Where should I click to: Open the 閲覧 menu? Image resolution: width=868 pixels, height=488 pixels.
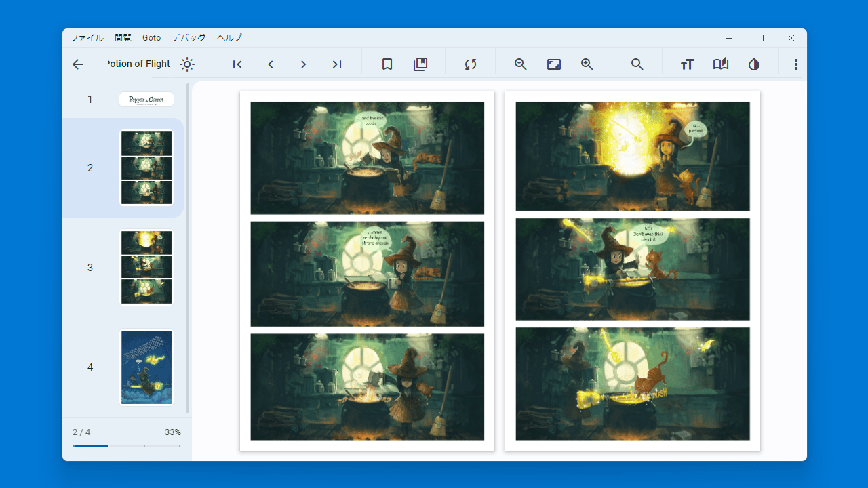123,38
